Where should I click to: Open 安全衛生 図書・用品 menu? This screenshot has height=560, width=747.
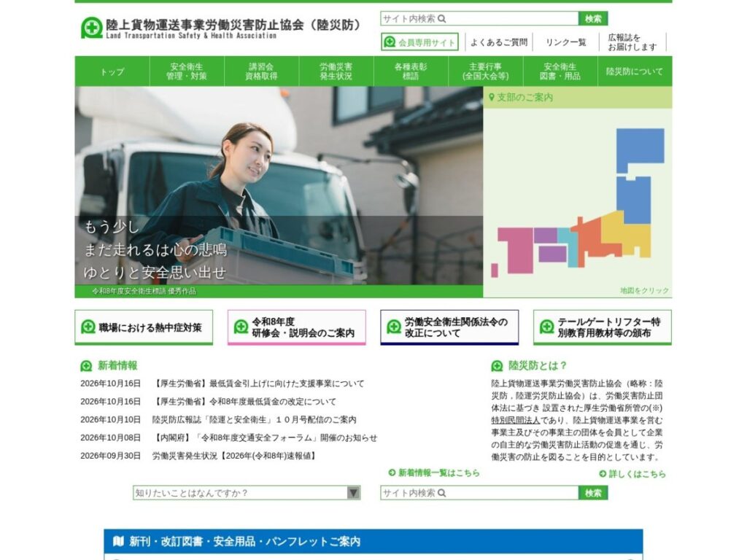click(561, 71)
